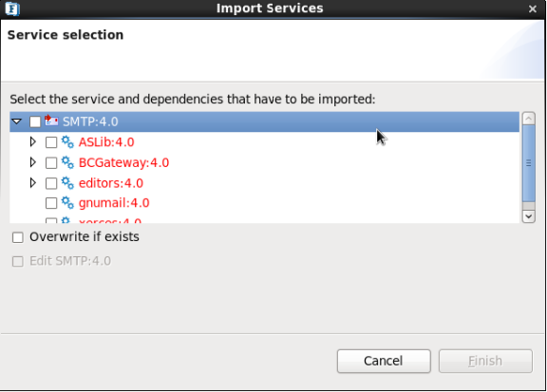Viewport: 547px width, 392px height.
Task: Click the SMTP:4.0 service icon
Action: click(51, 121)
